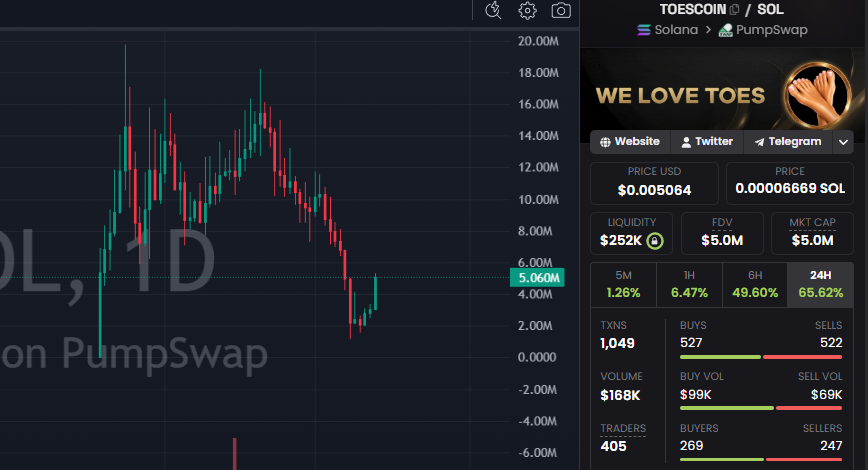Click the liquidity lock icon
Screen dimensions: 868x470
pyautogui.click(x=655, y=241)
